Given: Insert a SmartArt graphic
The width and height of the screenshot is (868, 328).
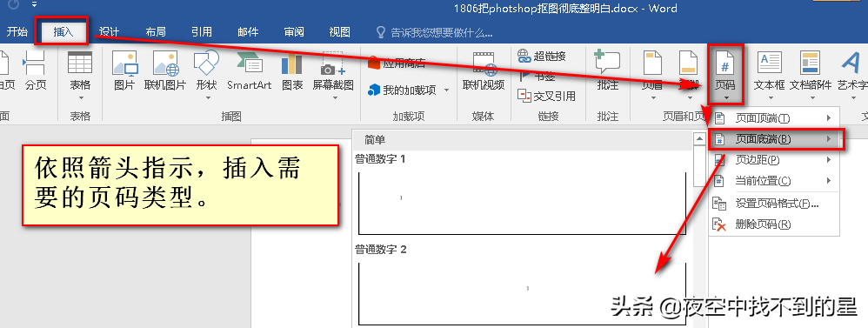Looking at the screenshot, I should click(x=249, y=70).
